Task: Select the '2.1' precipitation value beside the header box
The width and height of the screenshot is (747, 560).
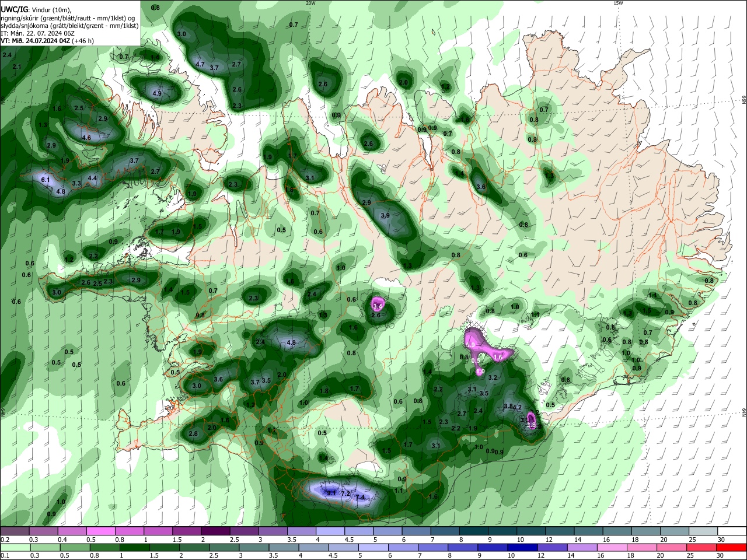Action: [x=16, y=67]
